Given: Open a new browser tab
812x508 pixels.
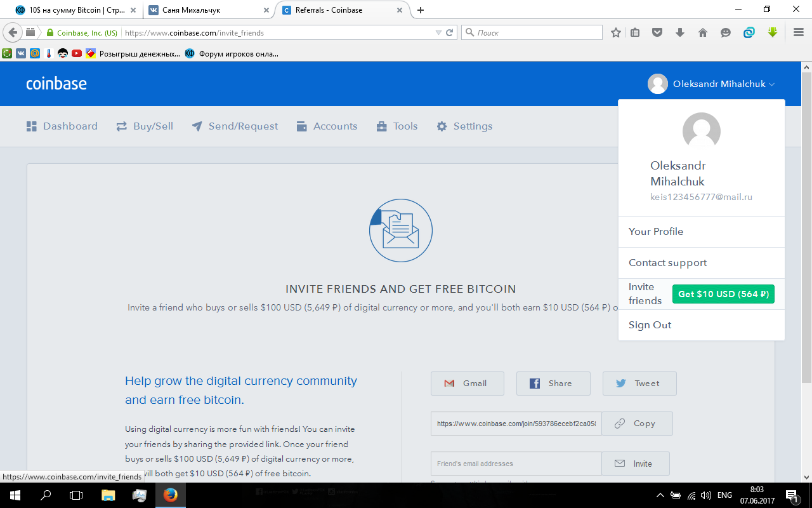Looking at the screenshot, I should [420, 10].
